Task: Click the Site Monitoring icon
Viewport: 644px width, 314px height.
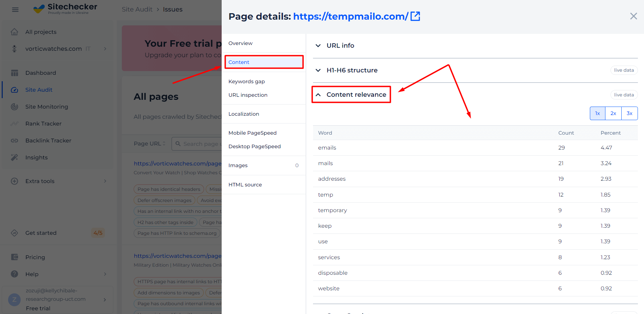Action: click(x=15, y=107)
